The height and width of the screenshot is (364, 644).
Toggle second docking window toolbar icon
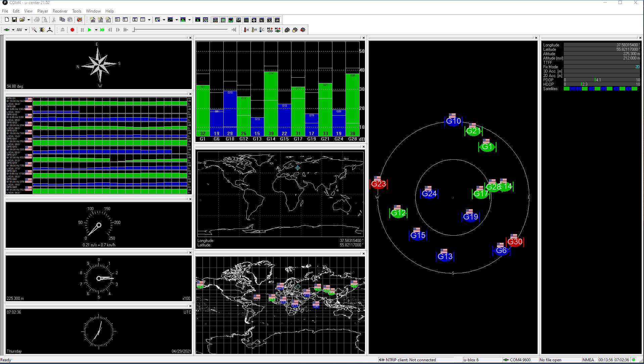[223, 20]
